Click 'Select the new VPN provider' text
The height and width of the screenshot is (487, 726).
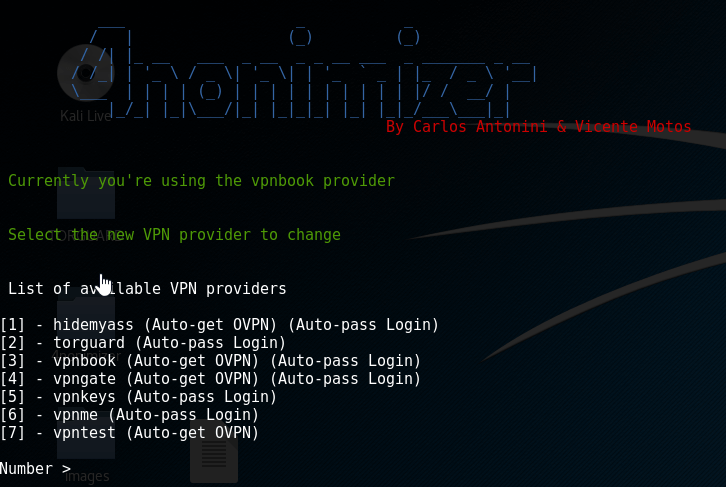[x=175, y=235]
